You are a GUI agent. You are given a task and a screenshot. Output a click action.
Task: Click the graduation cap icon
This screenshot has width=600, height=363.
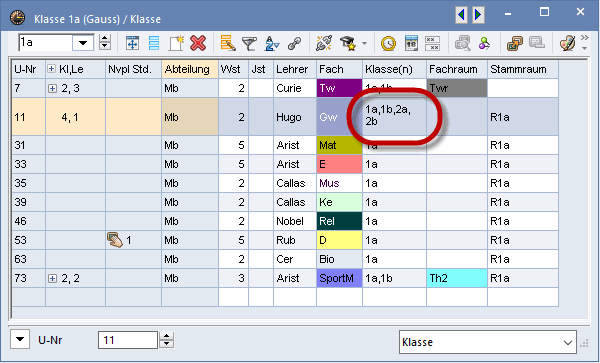pos(348,44)
